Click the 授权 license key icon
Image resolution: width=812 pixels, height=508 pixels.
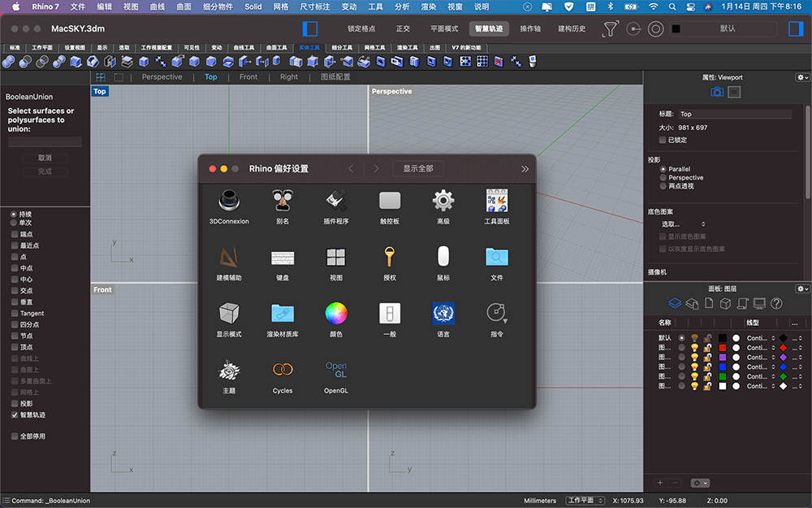[390, 258]
